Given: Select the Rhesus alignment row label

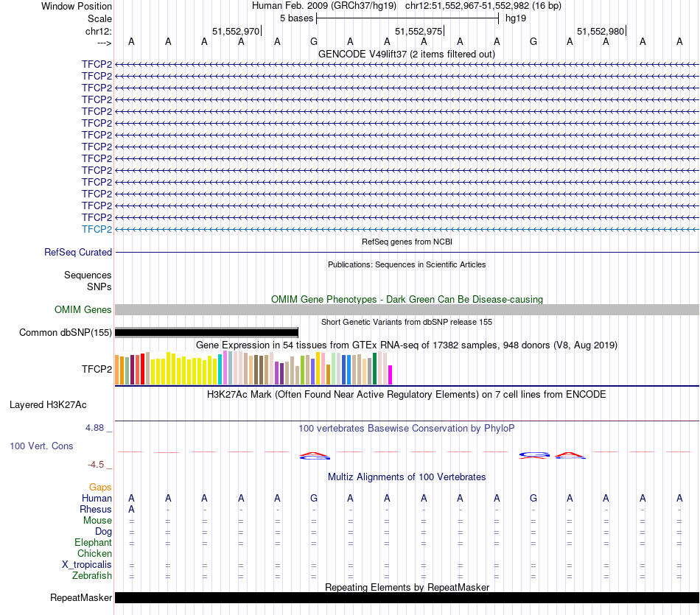Looking at the screenshot, I should tap(96, 510).
